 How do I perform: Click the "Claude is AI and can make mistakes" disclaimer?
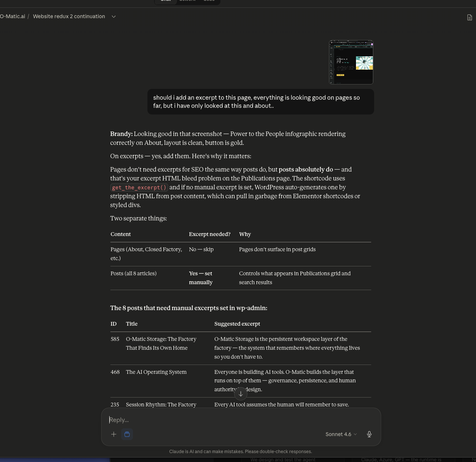coord(241,452)
